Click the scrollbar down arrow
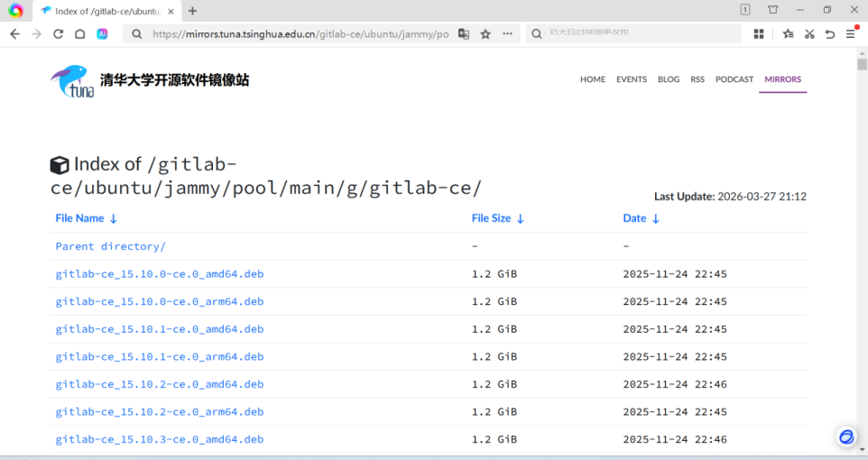 862,449
